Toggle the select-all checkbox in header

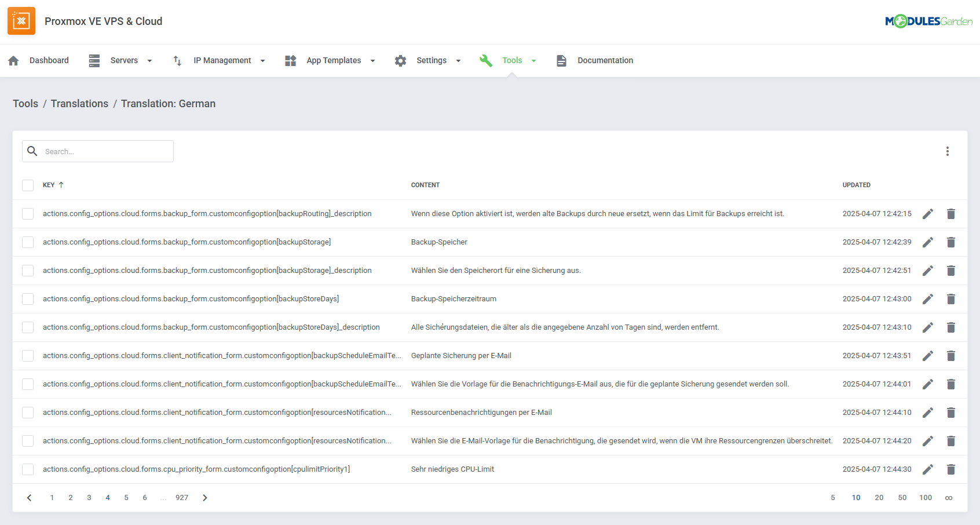pyautogui.click(x=28, y=185)
